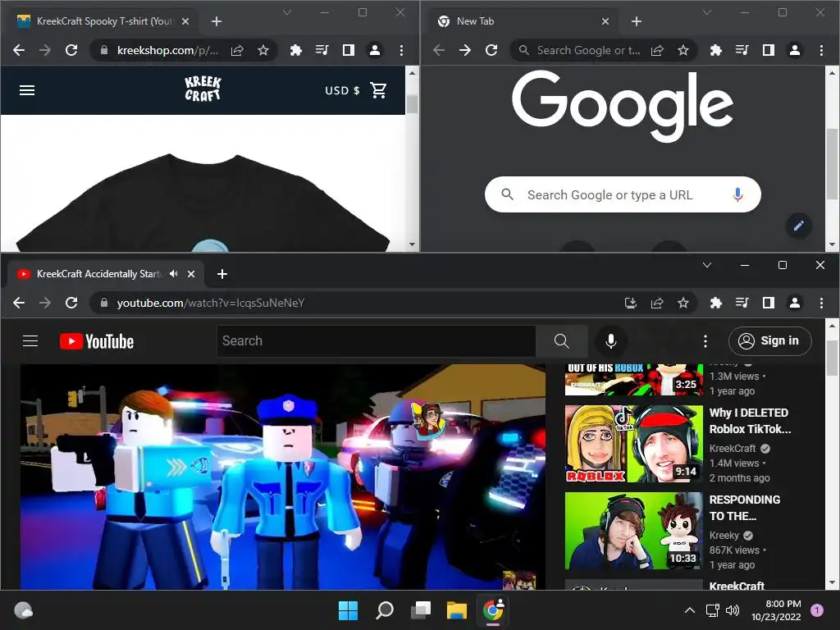Open tab search chevron in New Tab window
This screenshot has height=630, width=840.
(707, 12)
